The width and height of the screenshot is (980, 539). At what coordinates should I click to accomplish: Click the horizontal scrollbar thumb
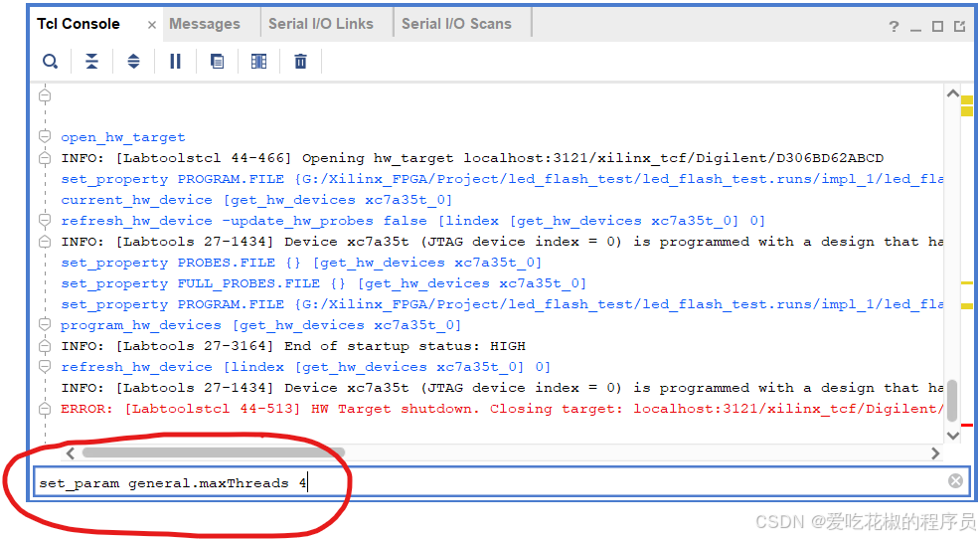click(x=213, y=452)
